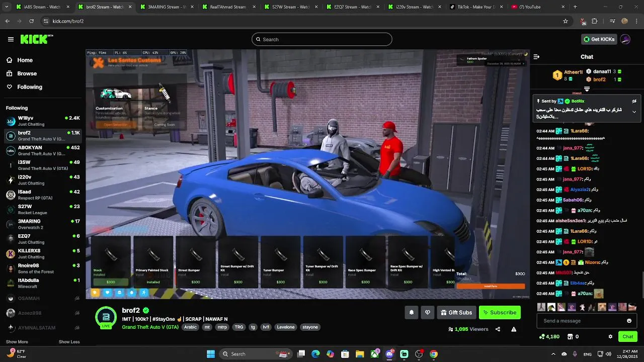Expand the chat leaderboard handle
The height and width of the screenshot is (362, 644).
[x=587, y=89]
